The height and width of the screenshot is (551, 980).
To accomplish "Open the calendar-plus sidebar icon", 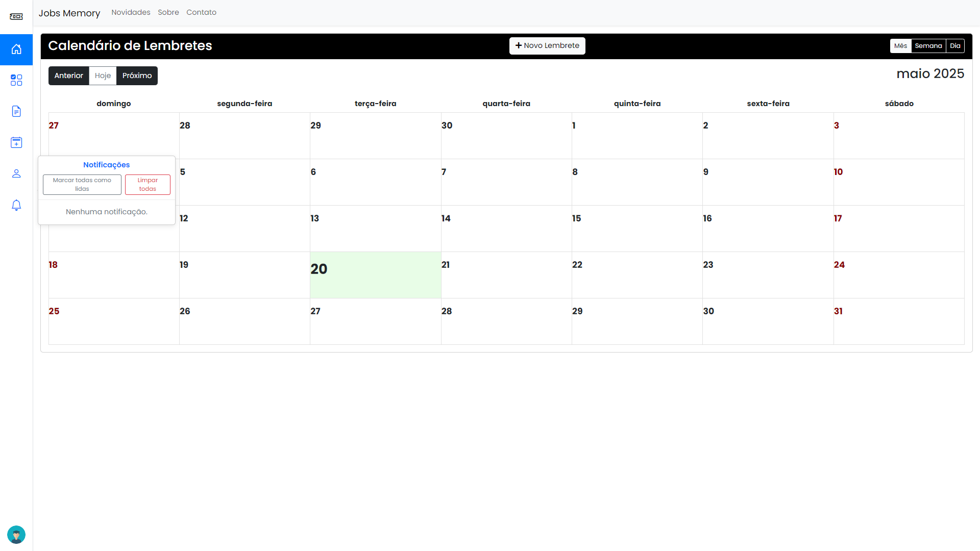I will pos(16,142).
